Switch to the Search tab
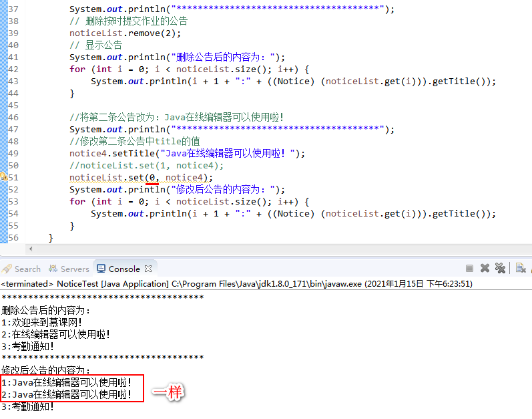532x419 pixels. pos(21,269)
